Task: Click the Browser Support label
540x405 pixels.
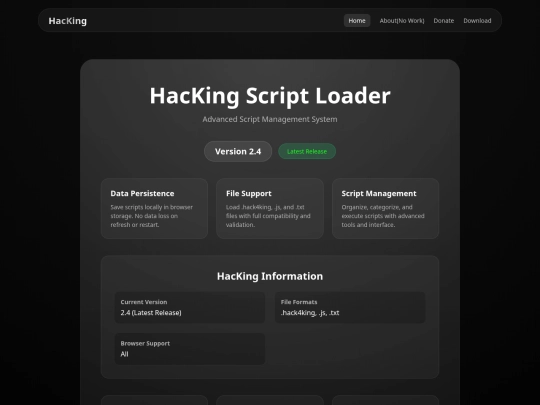Action: click(145, 343)
